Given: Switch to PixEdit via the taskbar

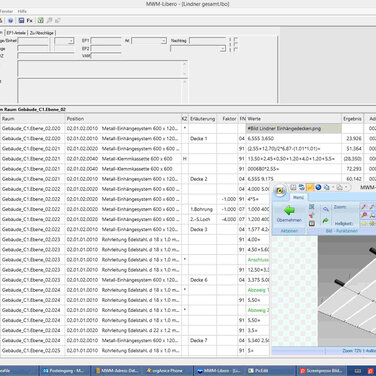Looking at the screenshot, I should point(270,371).
